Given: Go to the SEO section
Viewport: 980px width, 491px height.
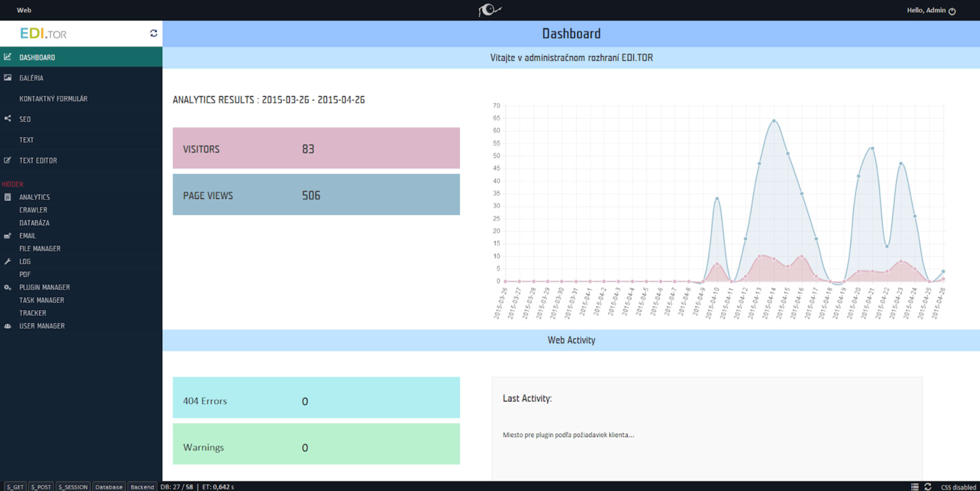Looking at the screenshot, I should [81, 119].
